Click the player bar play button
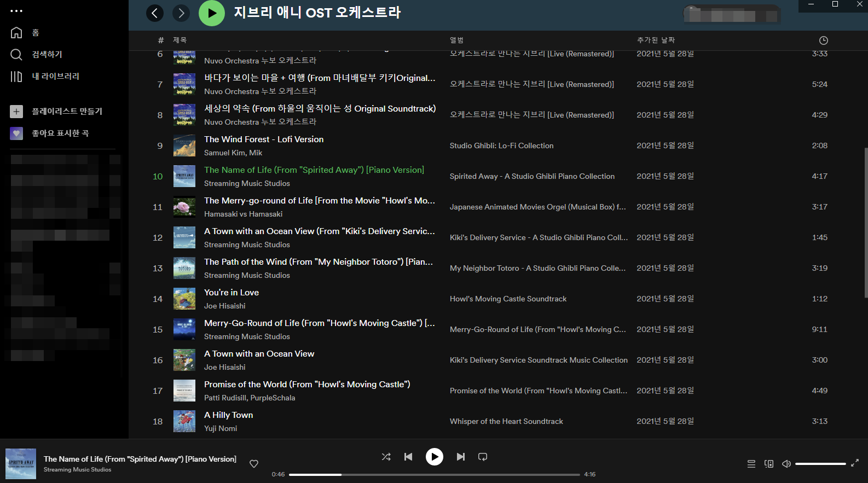The image size is (868, 483). pyautogui.click(x=435, y=457)
